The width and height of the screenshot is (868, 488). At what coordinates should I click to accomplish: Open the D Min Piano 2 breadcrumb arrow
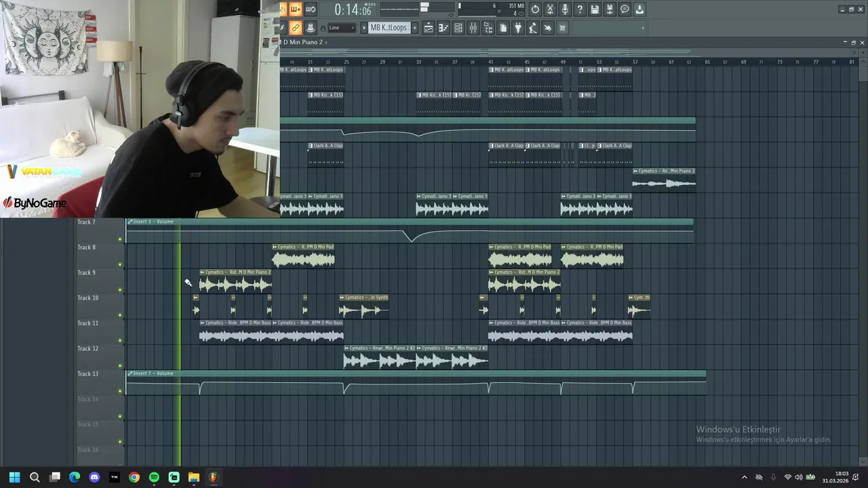(x=325, y=42)
